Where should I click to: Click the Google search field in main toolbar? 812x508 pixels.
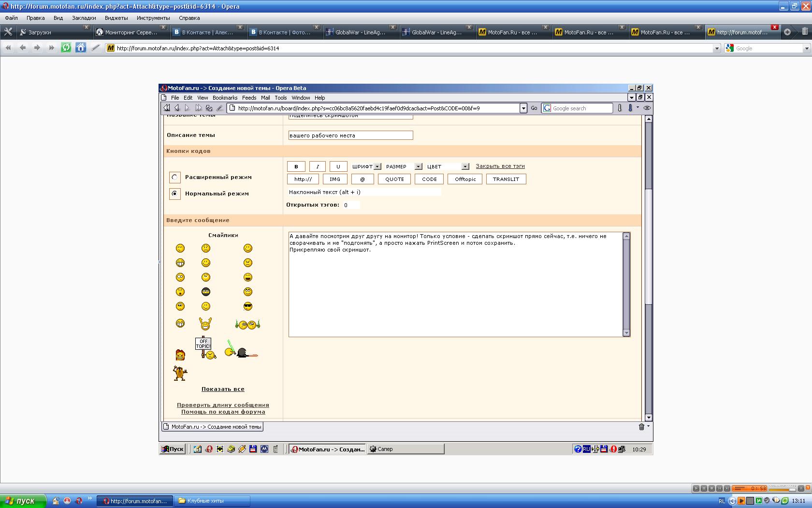pos(768,48)
